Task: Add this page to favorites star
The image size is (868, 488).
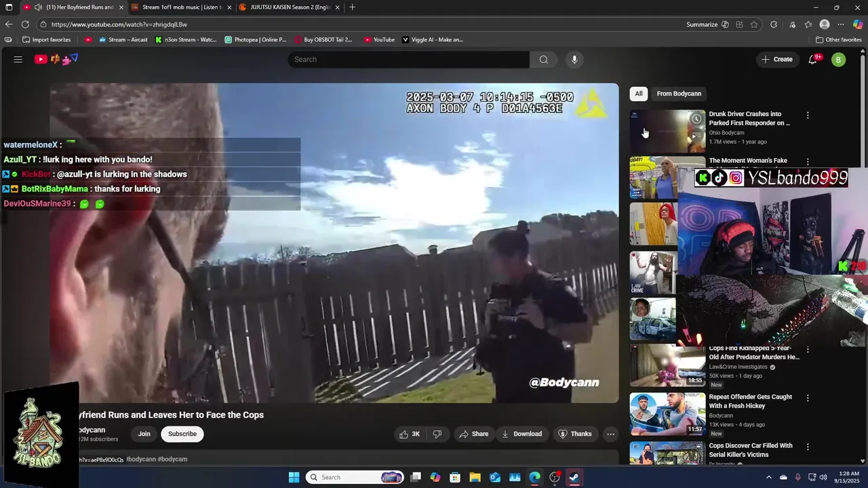Action: click(754, 24)
